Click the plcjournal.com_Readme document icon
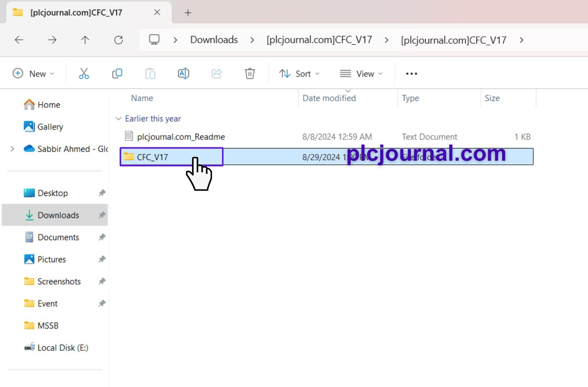Screen dimensions: 588x387 129,136
